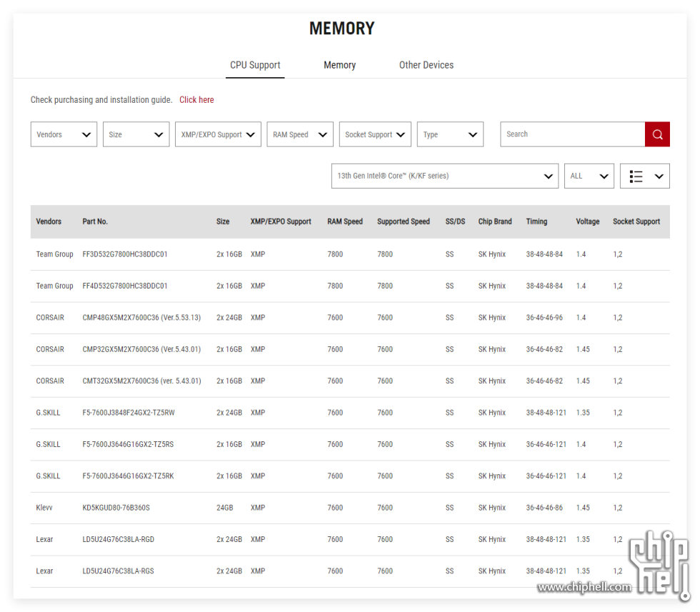Select CMT32GX5M2X7600C36 (ver. 5.43.01) part number
700x612 pixels.
[142, 381]
